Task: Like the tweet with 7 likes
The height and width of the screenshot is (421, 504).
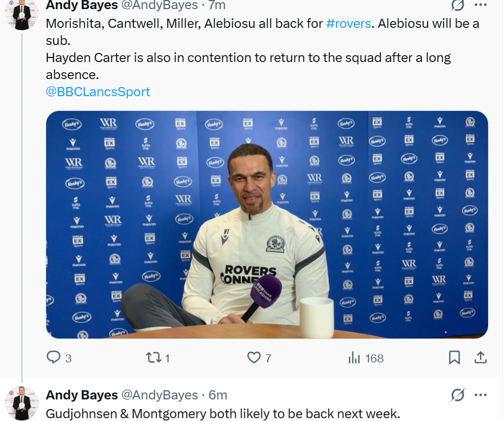Action: pos(259,358)
